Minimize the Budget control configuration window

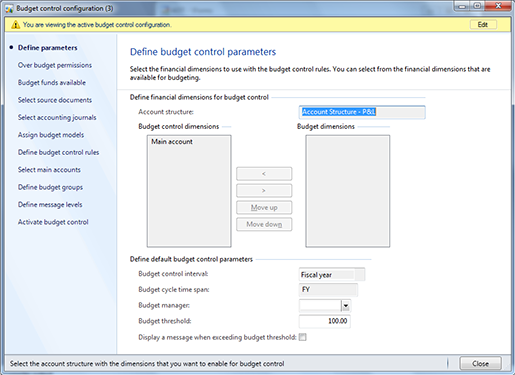click(462, 6)
